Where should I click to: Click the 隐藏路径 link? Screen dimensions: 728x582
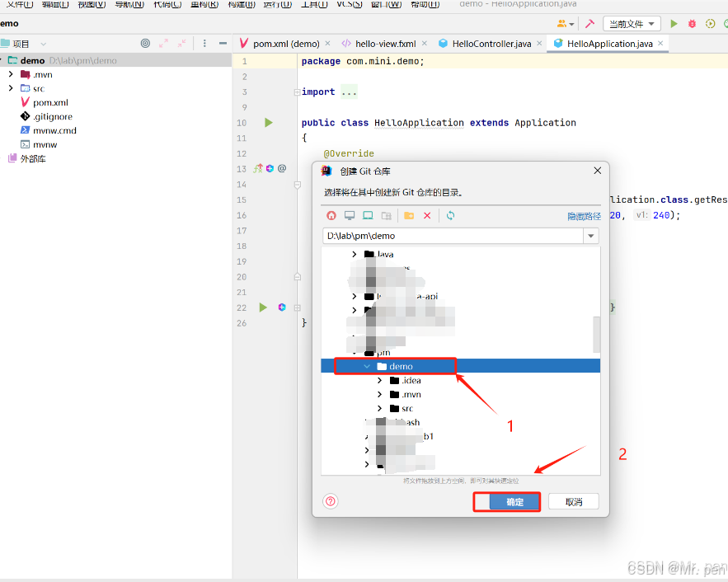[x=584, y=216]
